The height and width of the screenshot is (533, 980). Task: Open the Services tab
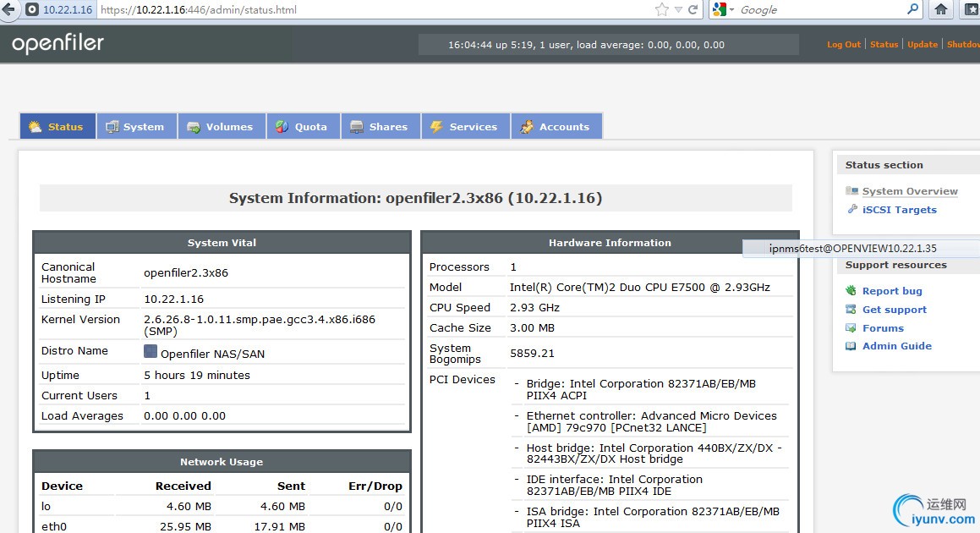coord(464,127)
